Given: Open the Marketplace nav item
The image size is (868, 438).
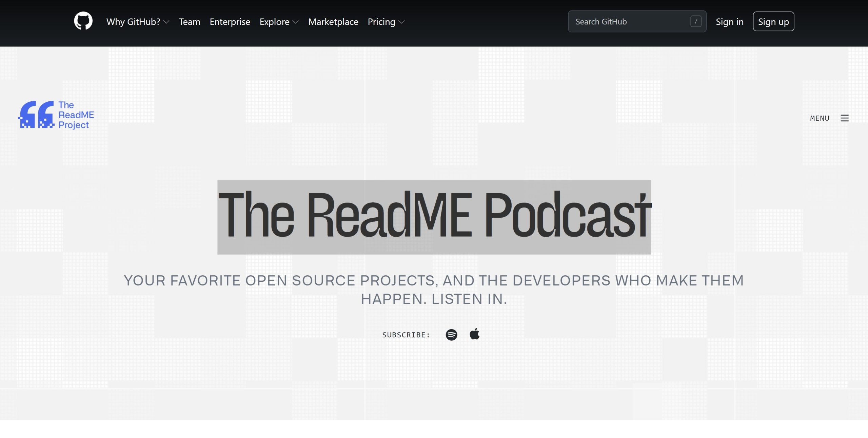Looking at the screenshot, I should pos(333,22).
